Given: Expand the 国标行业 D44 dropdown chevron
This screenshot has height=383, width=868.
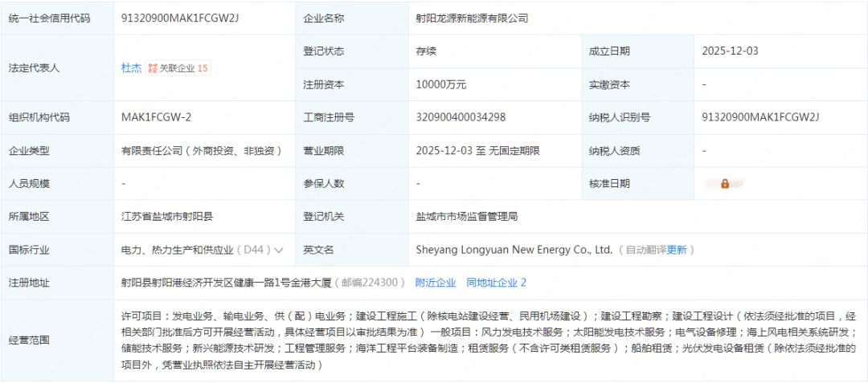Looking at the screenshot, I should coord(279,251).
